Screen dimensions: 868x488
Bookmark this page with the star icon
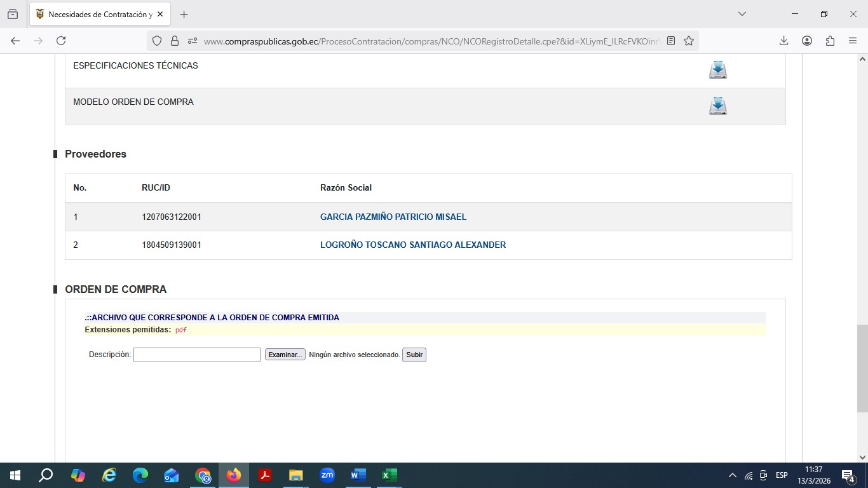(x=689, y=41)
